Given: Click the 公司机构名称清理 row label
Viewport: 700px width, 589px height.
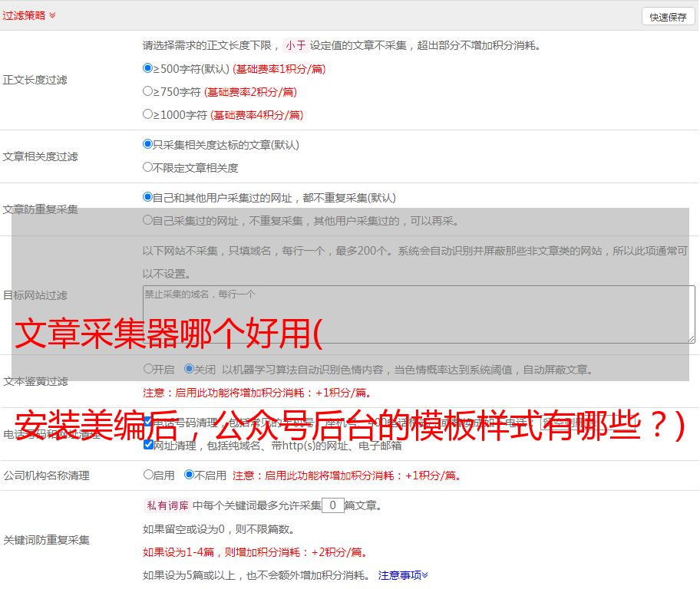Looking at the screenshot, I should (x=46, y=475).
